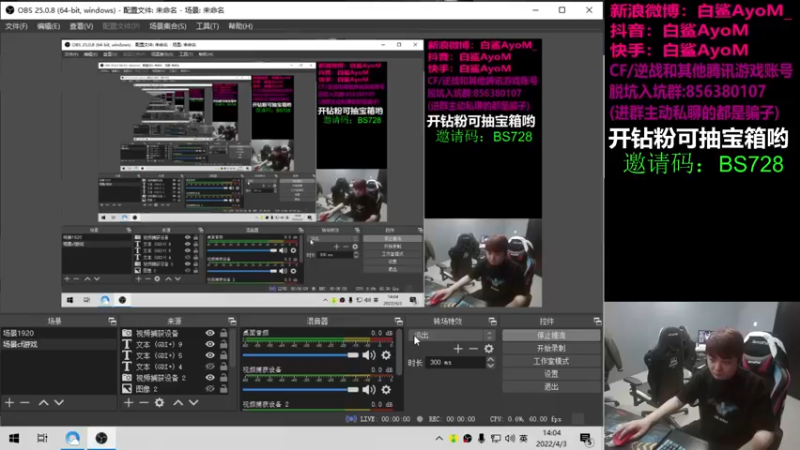This screenshot has height=450, width=800.
Task: Hide the 视频捕获设备 source via eye icon
Action: click(x=210, y=333)
